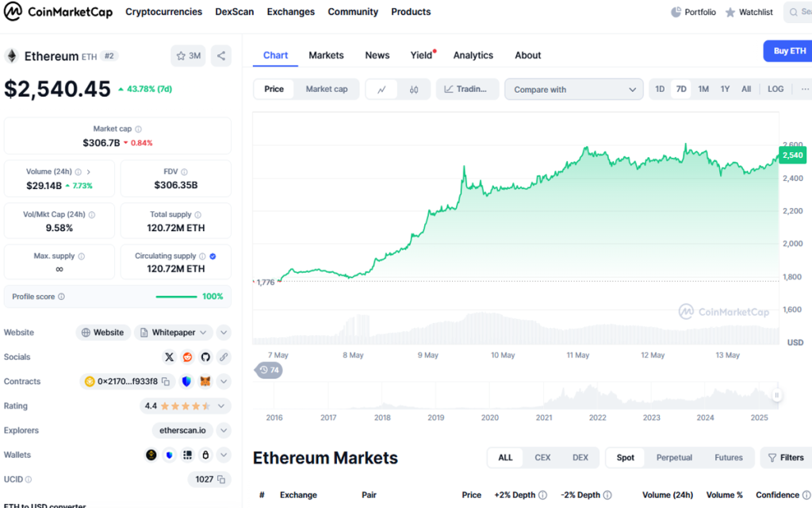The width and height of the screenshot is (812, 508).
Task: Open the first black-and-yellow wallet icon
Action: [x=151, y=455]
